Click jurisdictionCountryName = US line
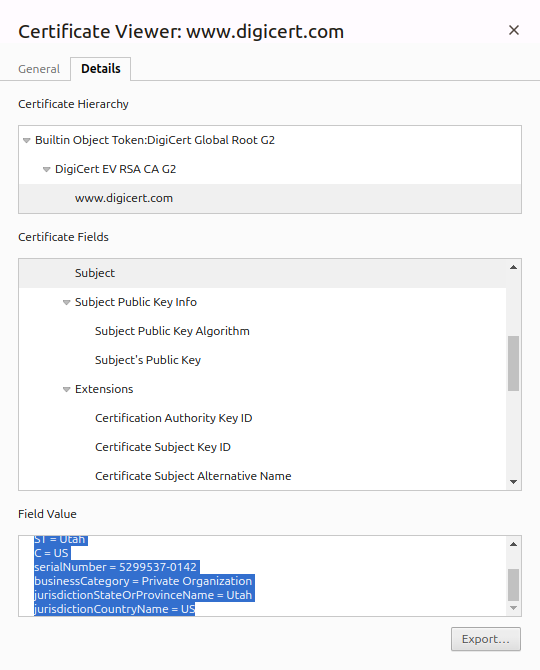Screen dimensions: 540x670 [x=114, y=609]
